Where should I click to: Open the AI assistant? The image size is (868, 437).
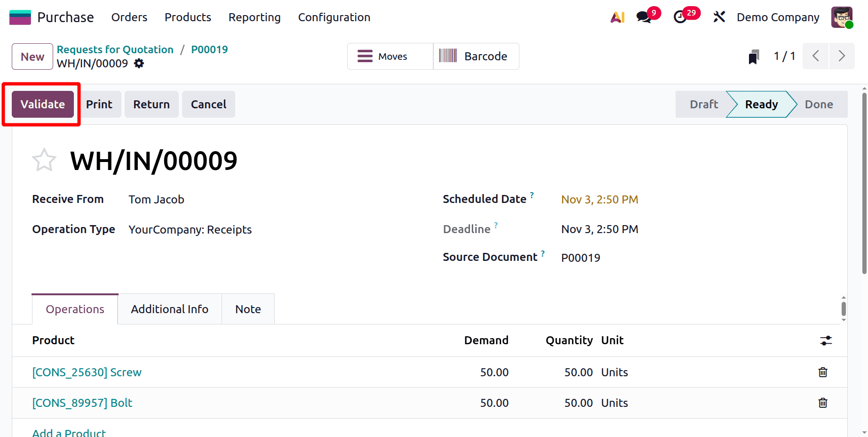click(x=617, y=17)
